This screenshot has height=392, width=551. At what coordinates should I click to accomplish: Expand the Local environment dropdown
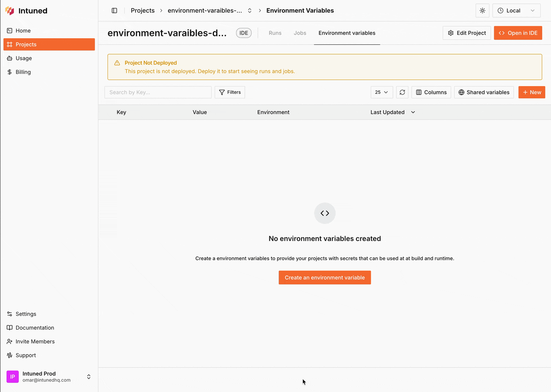pyautogui.click(x=517, y=10)
